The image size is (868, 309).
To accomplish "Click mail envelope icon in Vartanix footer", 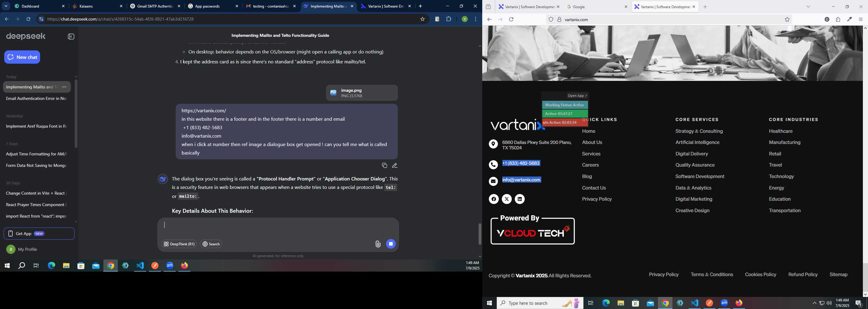I will pyautogui.click(x=493, y=181).
